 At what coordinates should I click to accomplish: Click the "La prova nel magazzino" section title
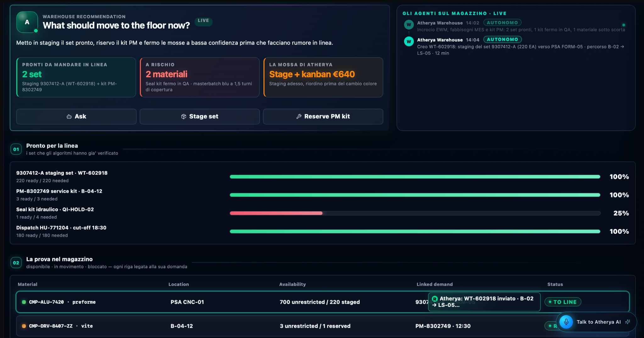coord(59,259)
